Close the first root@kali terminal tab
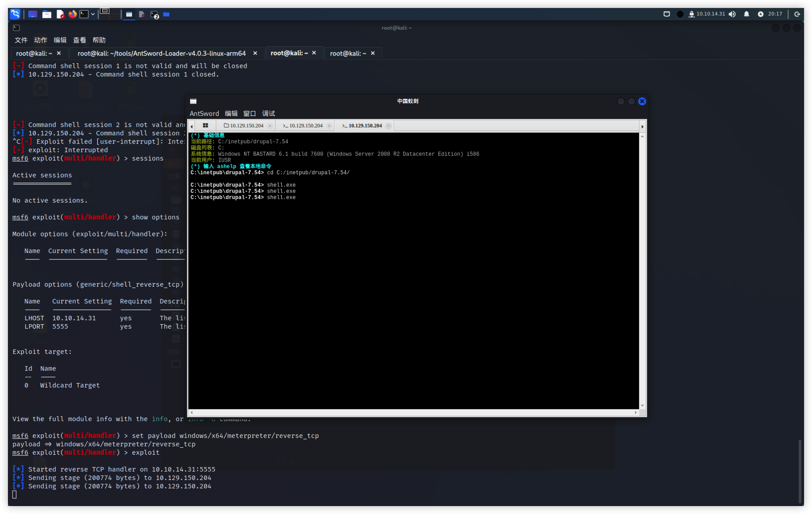 [x=59, y=53]
